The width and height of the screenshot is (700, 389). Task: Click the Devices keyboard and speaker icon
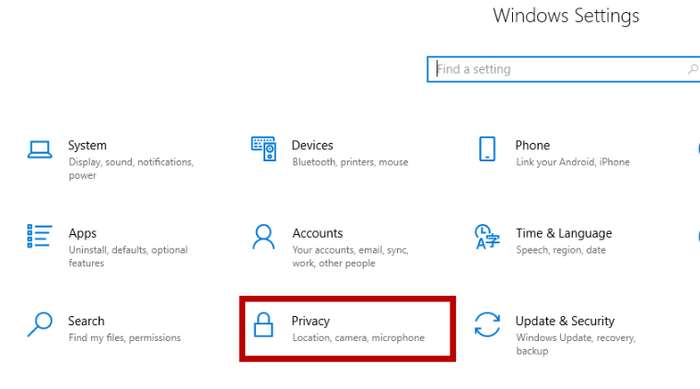[x=263, y=149]
